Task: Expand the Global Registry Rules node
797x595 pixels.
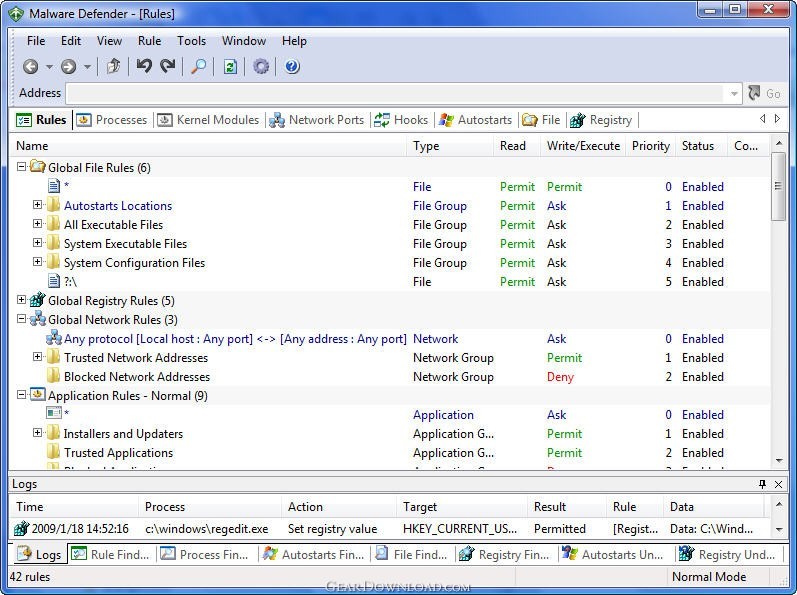Action: coord(21,300)
